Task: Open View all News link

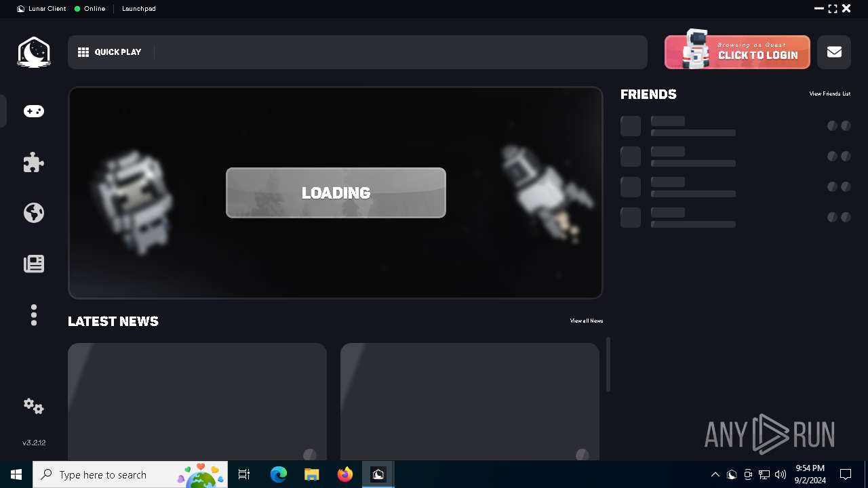Action: pos(587,321)
